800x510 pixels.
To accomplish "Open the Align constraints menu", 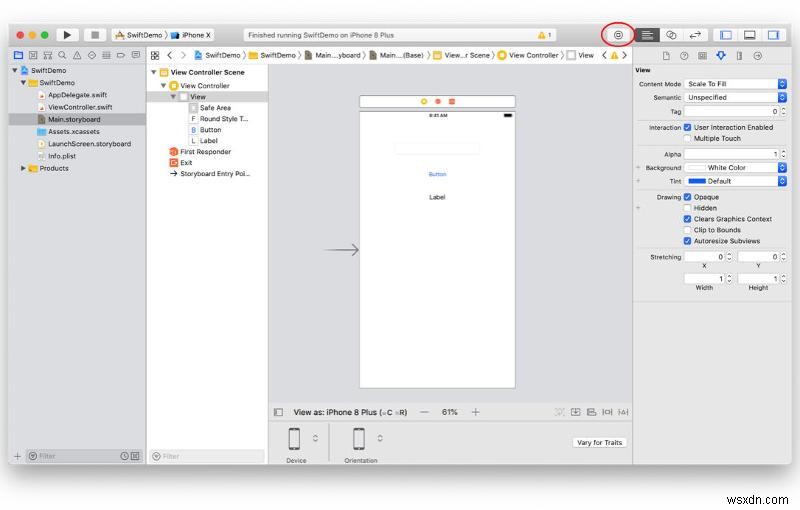I will tap(591, 412).
